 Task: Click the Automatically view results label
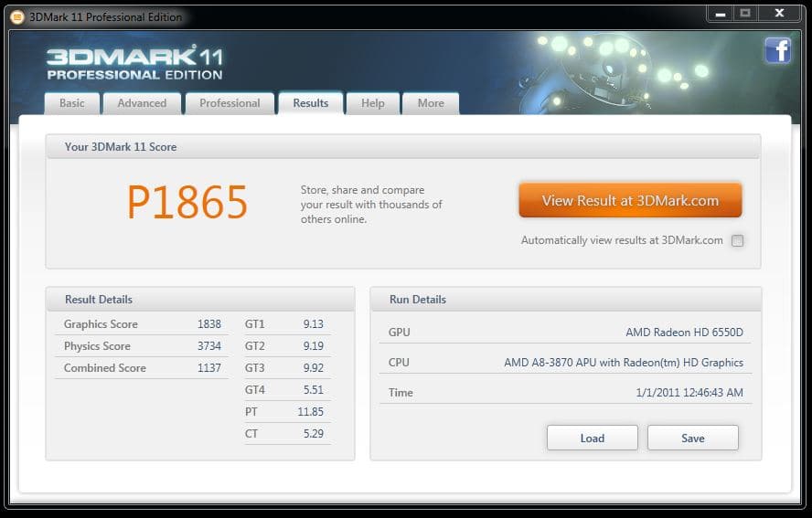point(622,240)
